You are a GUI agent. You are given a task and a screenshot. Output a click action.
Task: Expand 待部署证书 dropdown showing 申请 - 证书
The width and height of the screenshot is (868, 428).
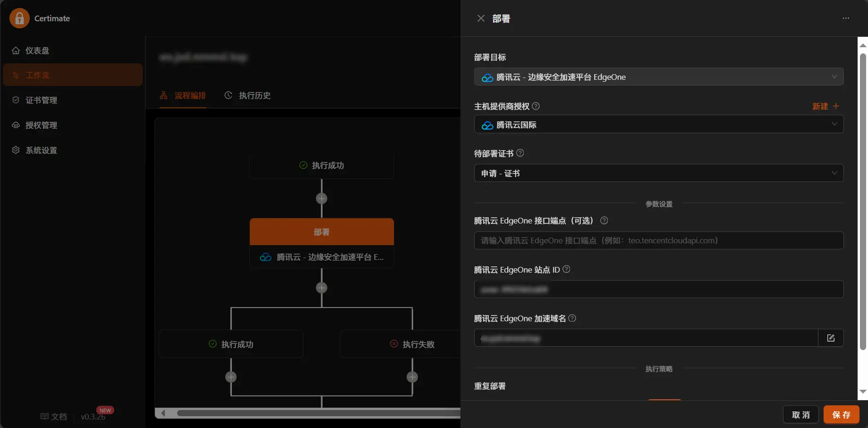pyautogui.click(x=659, y=173)
